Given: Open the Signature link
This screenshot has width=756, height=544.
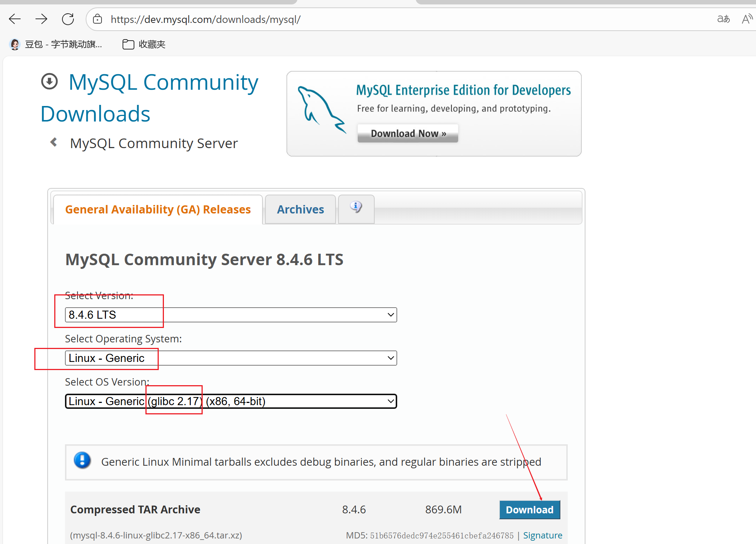Looking at the screenshot, I should [x=542, y=535].
